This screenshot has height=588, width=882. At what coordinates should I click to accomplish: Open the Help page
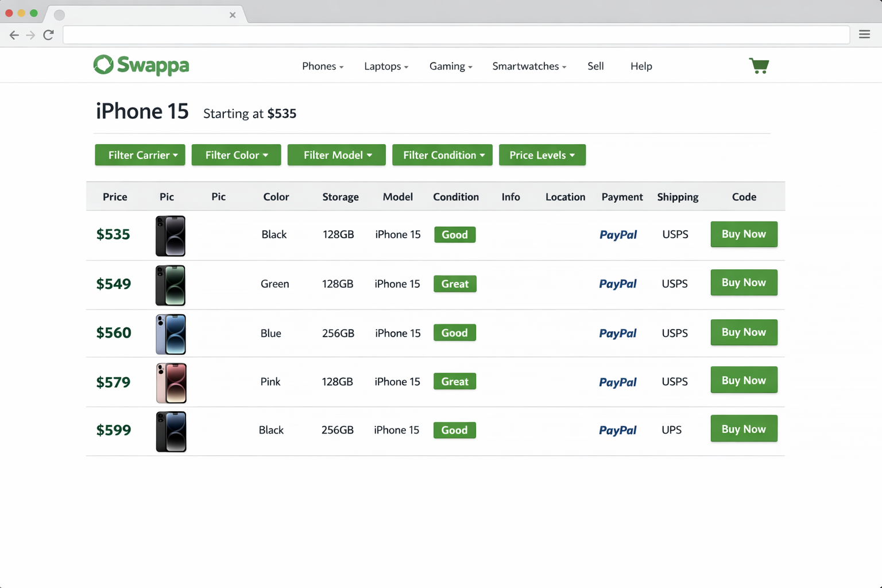tap(641, 66)
